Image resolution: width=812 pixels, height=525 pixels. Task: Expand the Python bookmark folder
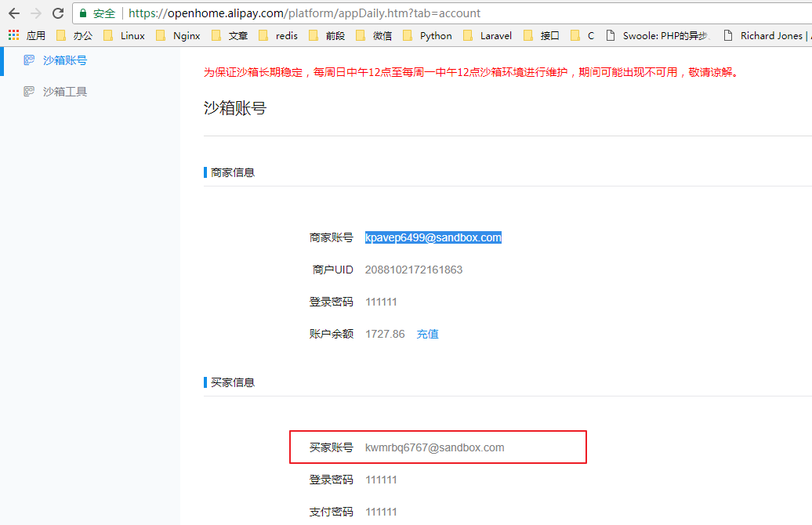tap(428, 35)
